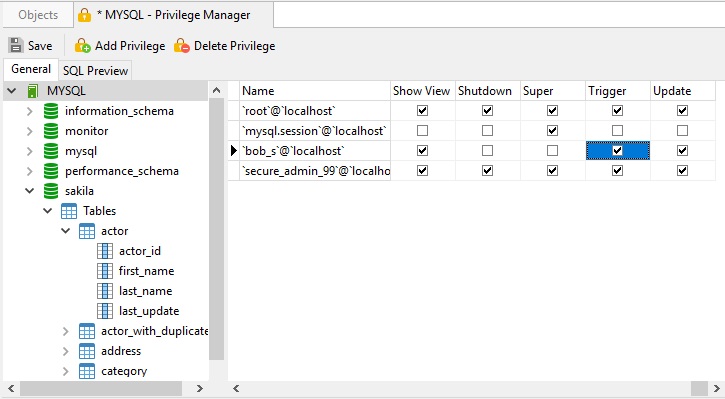Uncheck Super privilege for root user
This screenshot has width=725, height=399.
(x=552, y=110)
